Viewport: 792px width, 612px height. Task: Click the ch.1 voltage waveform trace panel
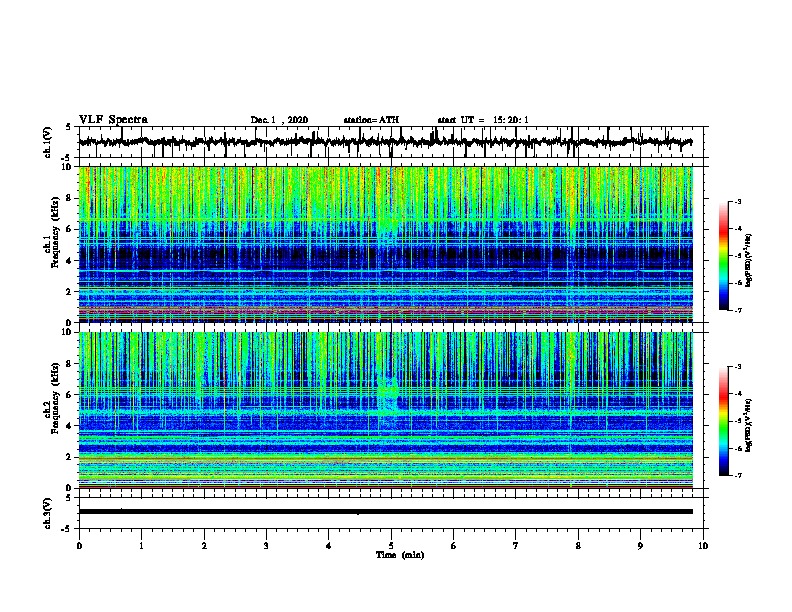[391, 142]
